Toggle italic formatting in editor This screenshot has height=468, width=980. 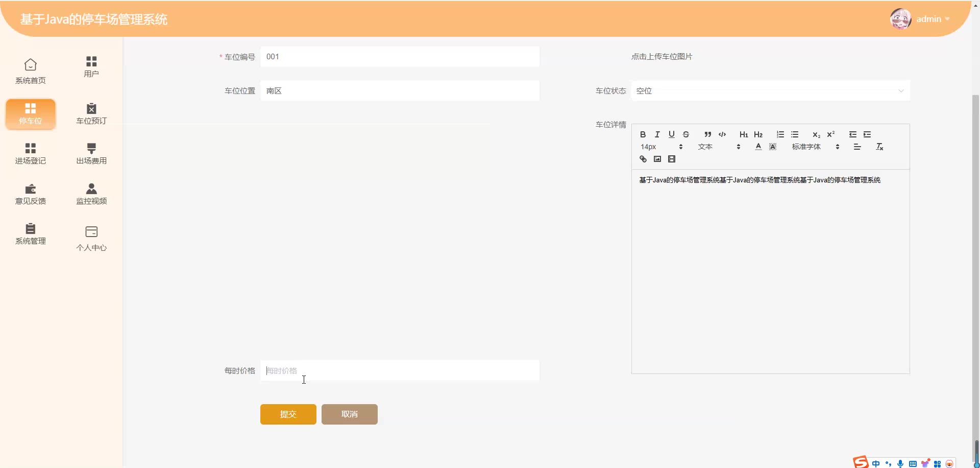[657, 134]
